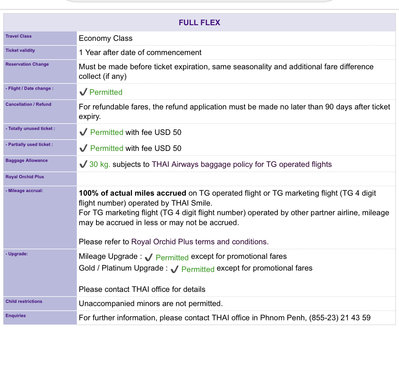Click the '30 kg.' green text
Screen dimensions: 399x370
click(100, 164)
